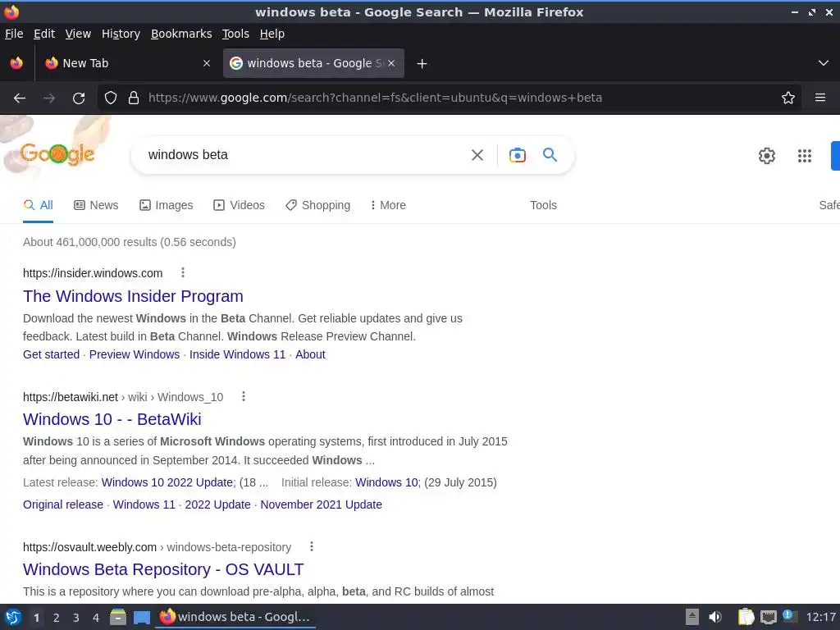840x630 pixels.
Task: Open the Edit menu
Action: [x=44, y=34]
